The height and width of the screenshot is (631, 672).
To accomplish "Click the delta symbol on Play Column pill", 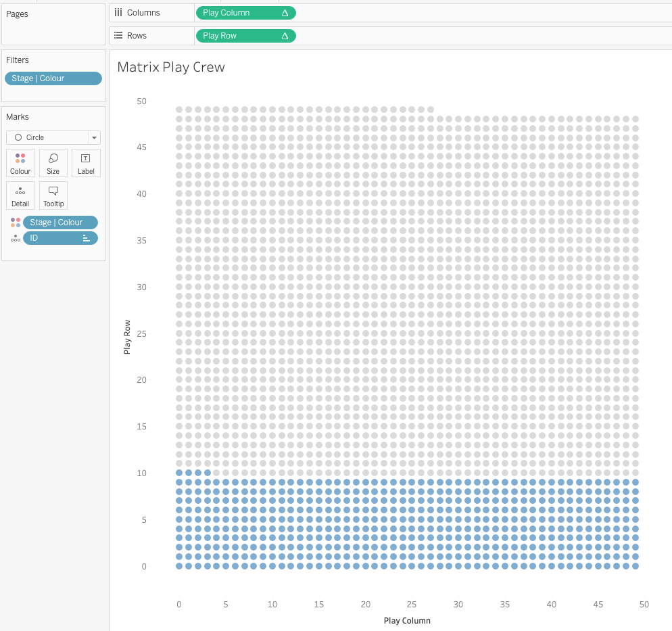I will click(285, 13).
